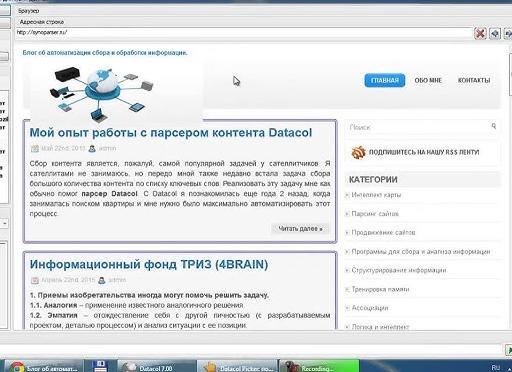The height and width of the screenshot is (372, 512).
Task: Open the ГЛАВНАЯ menu tab
Action: [x=385, y=80]
